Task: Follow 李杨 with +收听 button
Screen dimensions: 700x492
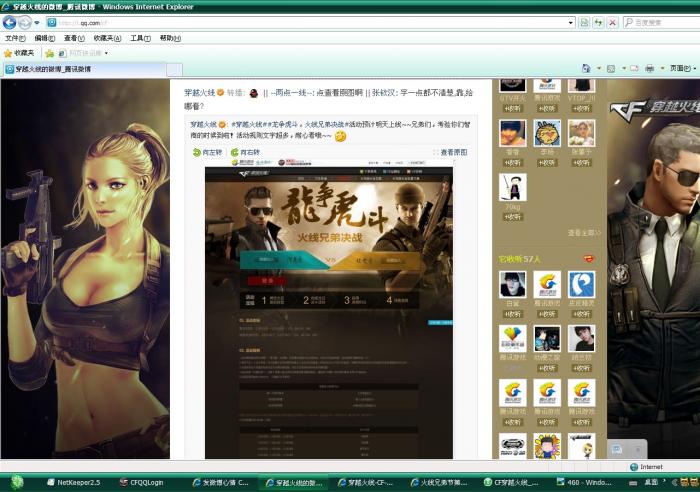Action: click(547, 163)
